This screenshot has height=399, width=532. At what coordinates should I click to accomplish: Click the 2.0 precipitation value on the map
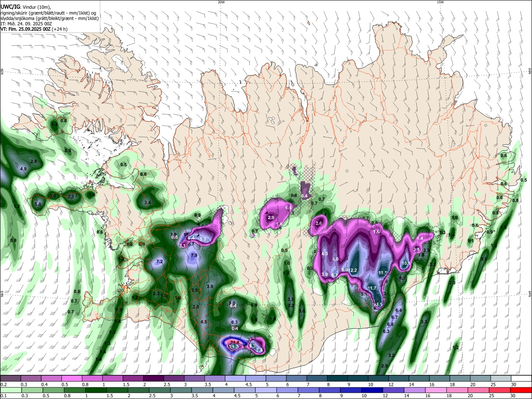pos(53,196)
